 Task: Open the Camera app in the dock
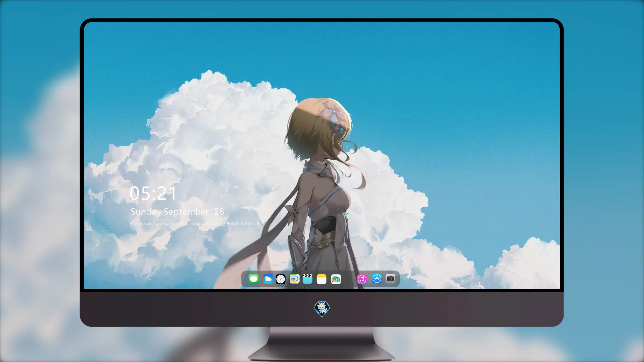pyautogui.click(x=390, y=279)
